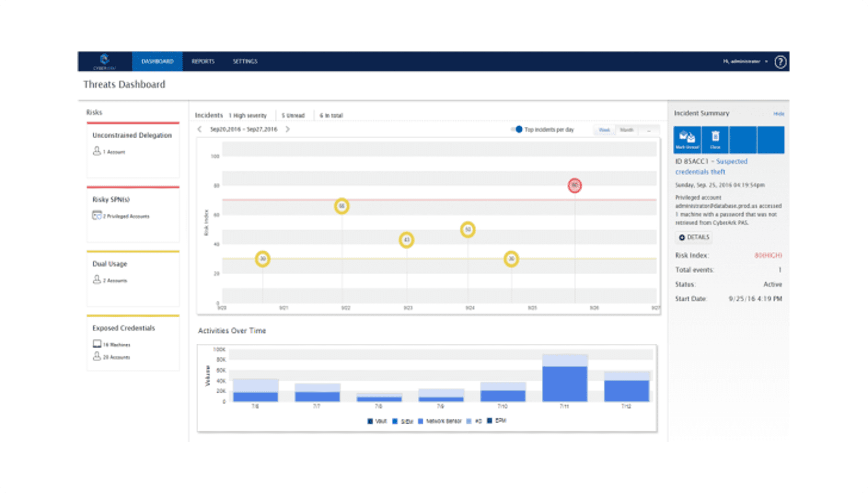868x493 pixels.
Task: Click the account icon under Dual Usage
Action: [x=97, y=280]
